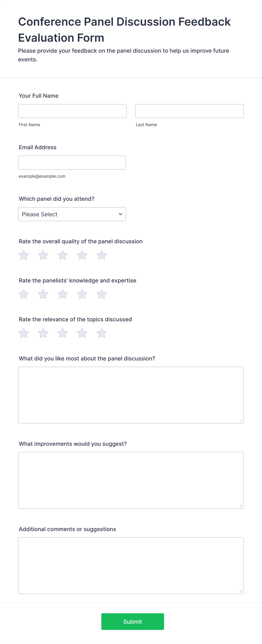Rate panelists' knowledge two stars
Screen dimensions: 262x644
(x=43, y=294)
